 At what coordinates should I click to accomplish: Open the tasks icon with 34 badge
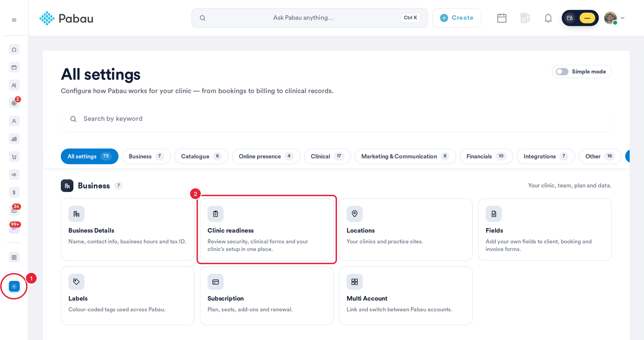click(14, 210)
